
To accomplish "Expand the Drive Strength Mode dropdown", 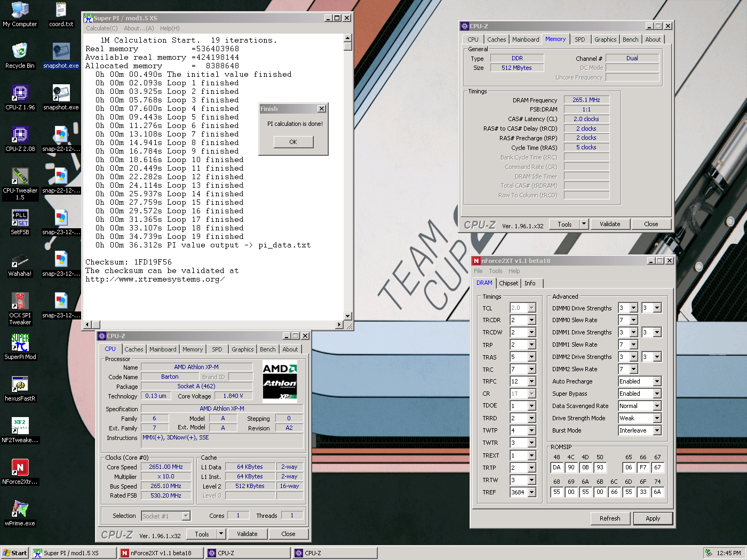I will pos(657,418).
